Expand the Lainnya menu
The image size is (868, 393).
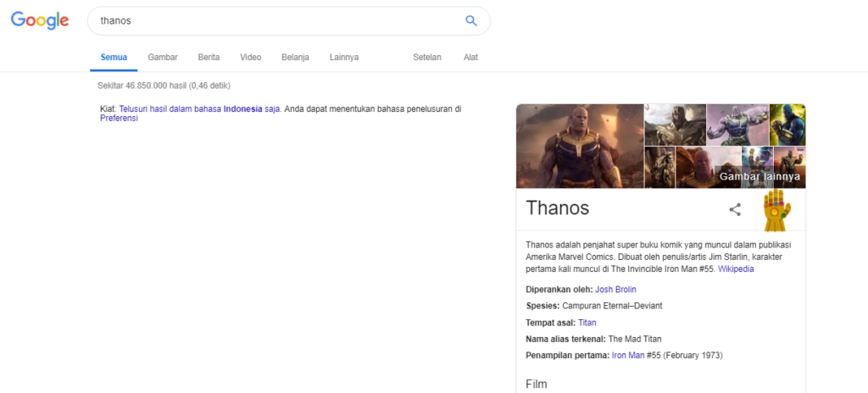[x=344, y=57]
